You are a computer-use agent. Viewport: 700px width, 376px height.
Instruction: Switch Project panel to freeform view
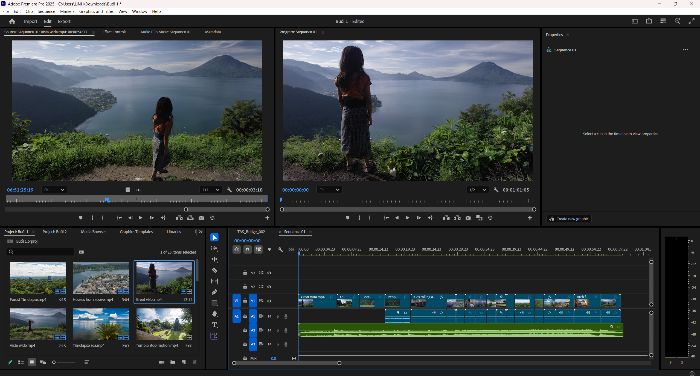pos(43,362)
